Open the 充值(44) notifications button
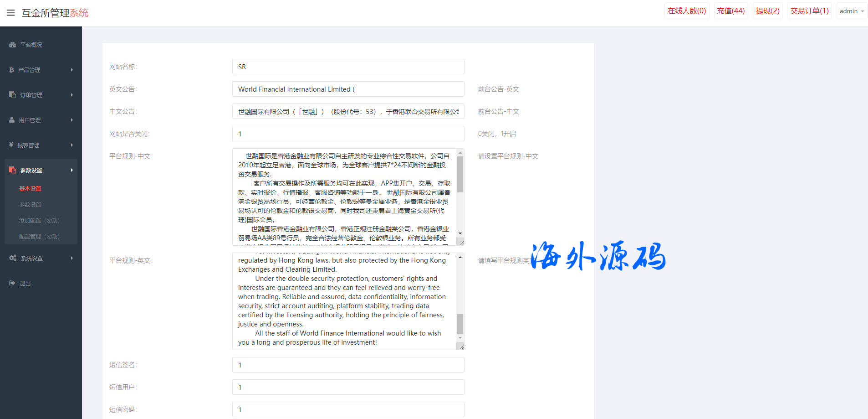The image size is (868, 419). coord(730,11)
